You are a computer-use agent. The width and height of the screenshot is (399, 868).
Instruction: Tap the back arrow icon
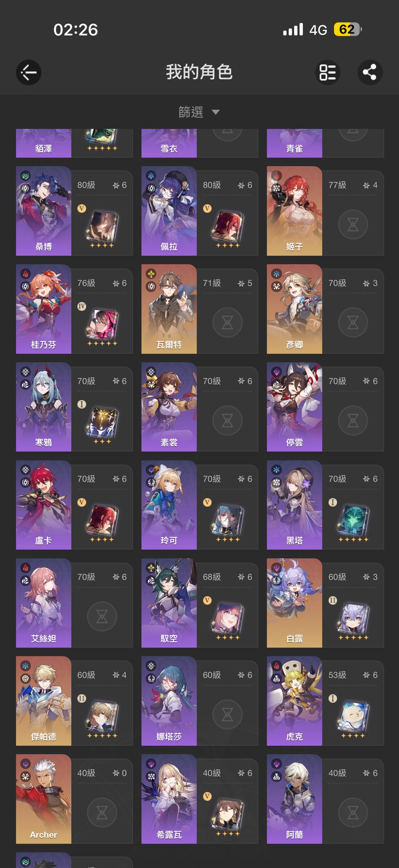(x=29, y=72)
